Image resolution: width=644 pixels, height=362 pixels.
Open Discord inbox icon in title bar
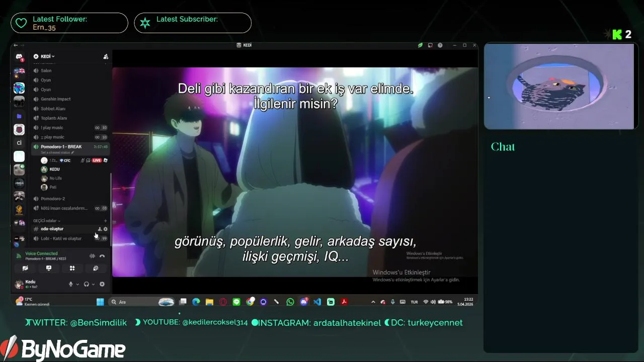click(x=430, y=45)
